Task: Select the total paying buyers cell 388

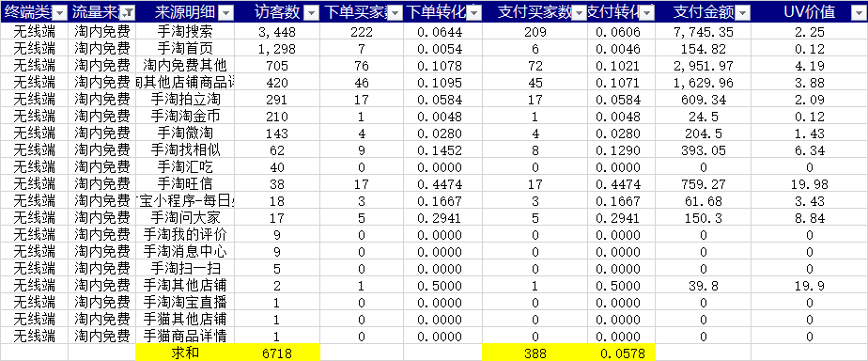Action: tap(535, 353)
